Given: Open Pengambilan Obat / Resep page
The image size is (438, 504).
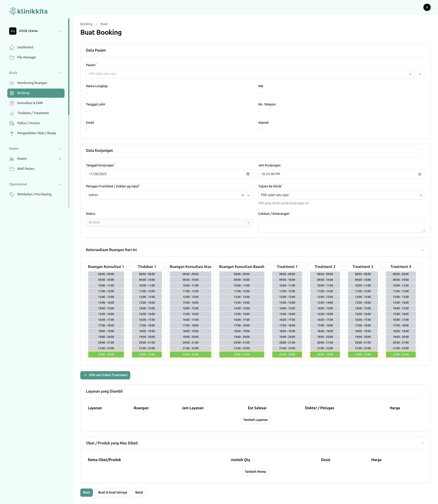Looking at the screenshot, I should (x=36, y=133).
